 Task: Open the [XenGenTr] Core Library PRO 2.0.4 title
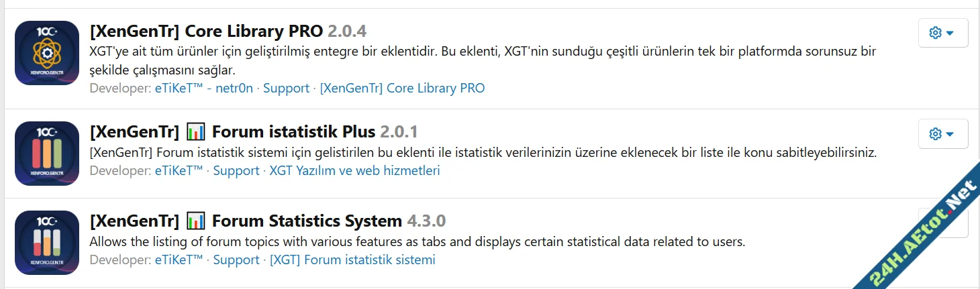pyautogui.click(x=228, y=31)
